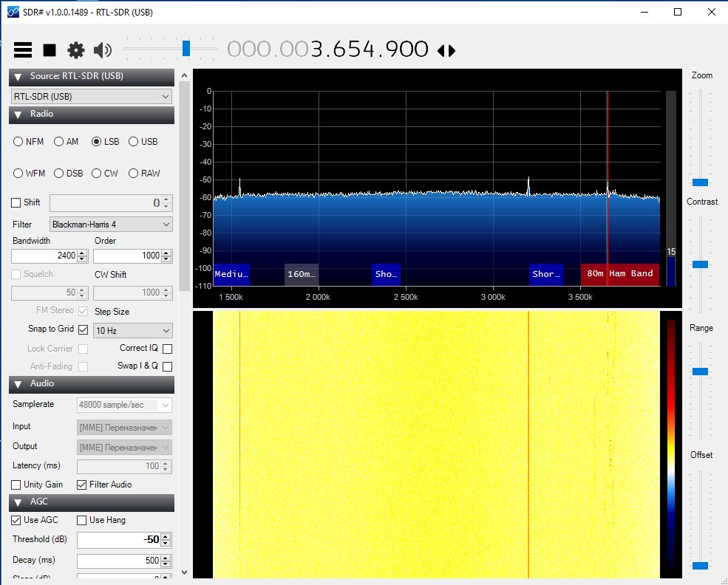Click the Range slider handle
This screenshot has height=585, width=728.
[700, 372]
